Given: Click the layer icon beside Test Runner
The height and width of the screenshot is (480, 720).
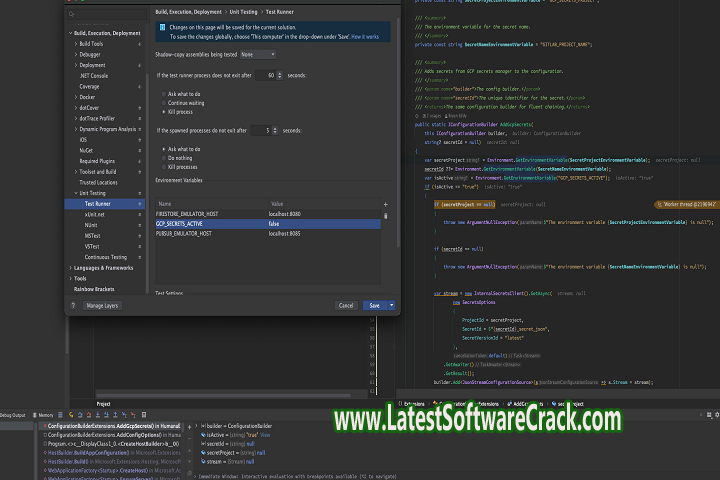Looking at the screenshot, I should 141,203.
